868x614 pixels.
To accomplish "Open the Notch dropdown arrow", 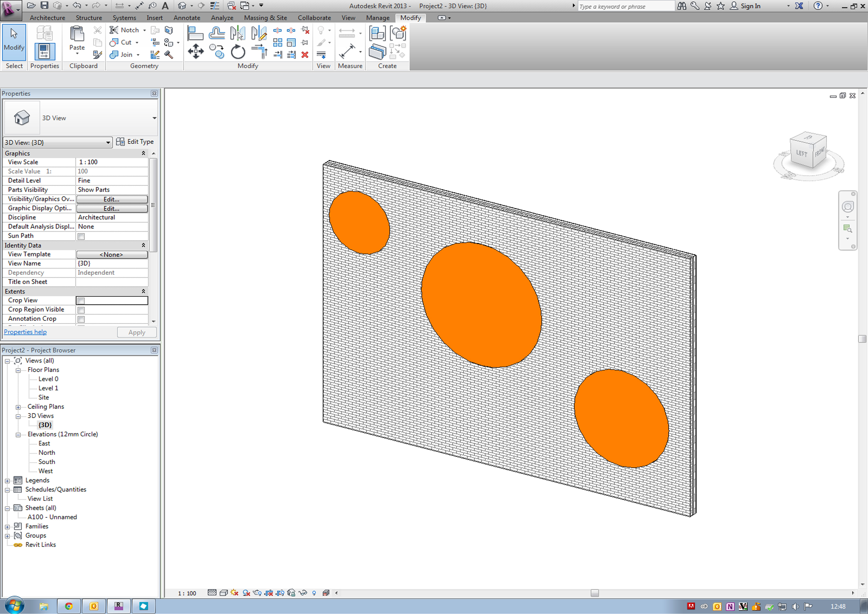I will (145, 30).
